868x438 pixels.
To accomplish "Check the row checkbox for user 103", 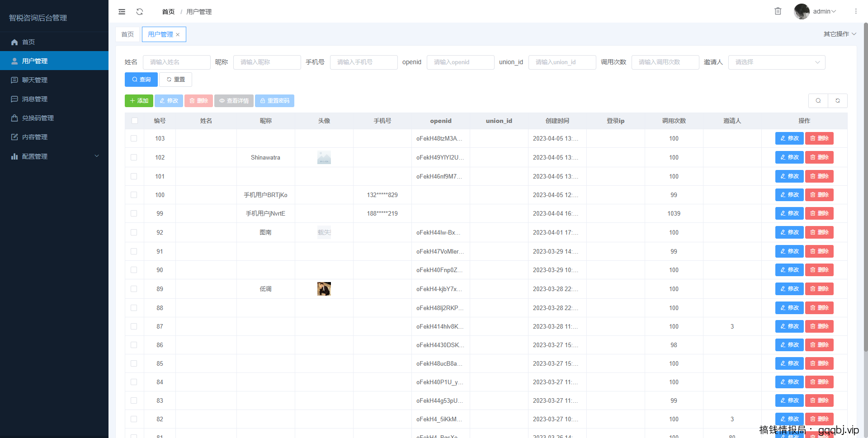I will 134,138.
